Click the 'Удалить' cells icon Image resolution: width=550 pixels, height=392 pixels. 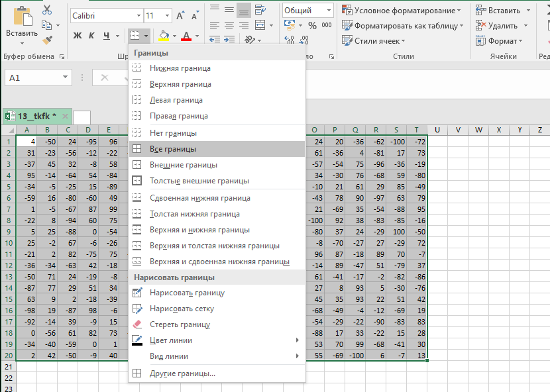[480, 26]
